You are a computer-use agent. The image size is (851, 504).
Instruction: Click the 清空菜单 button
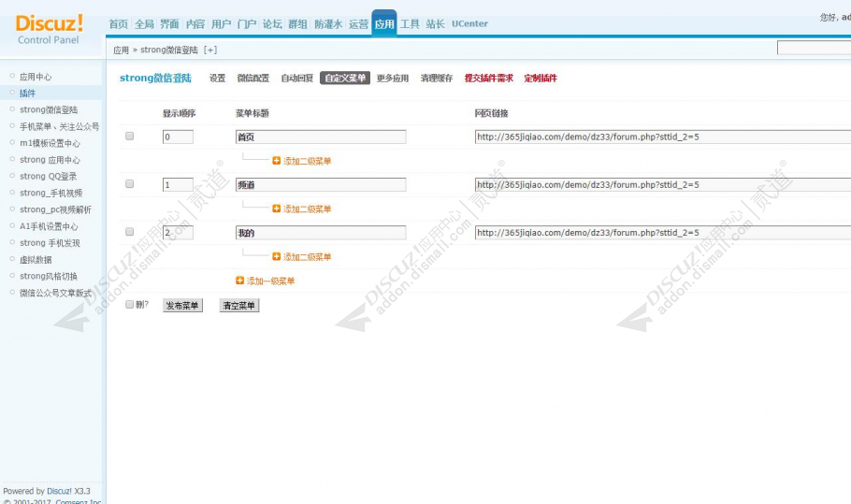point(238,306)
